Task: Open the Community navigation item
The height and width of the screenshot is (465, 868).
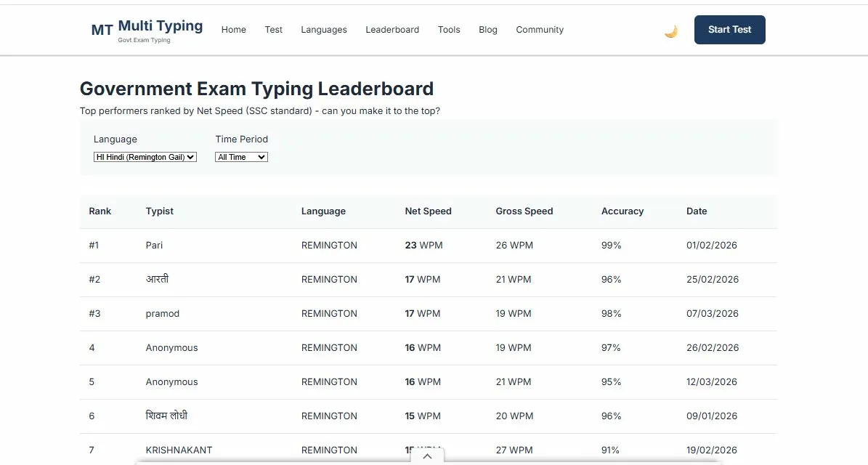Action: [540, 30]
